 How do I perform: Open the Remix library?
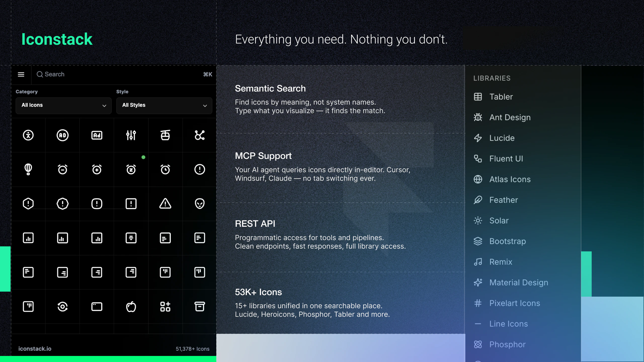493,262
